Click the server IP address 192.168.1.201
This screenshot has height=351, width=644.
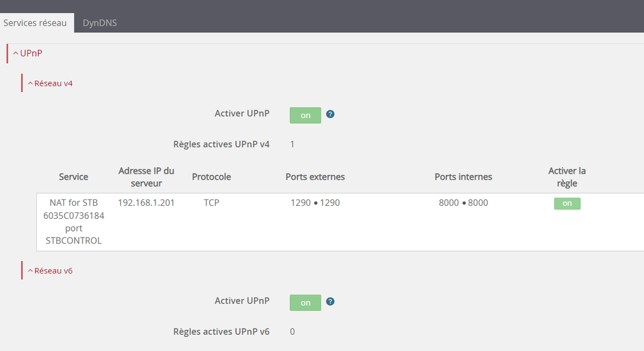click(146, 203)
